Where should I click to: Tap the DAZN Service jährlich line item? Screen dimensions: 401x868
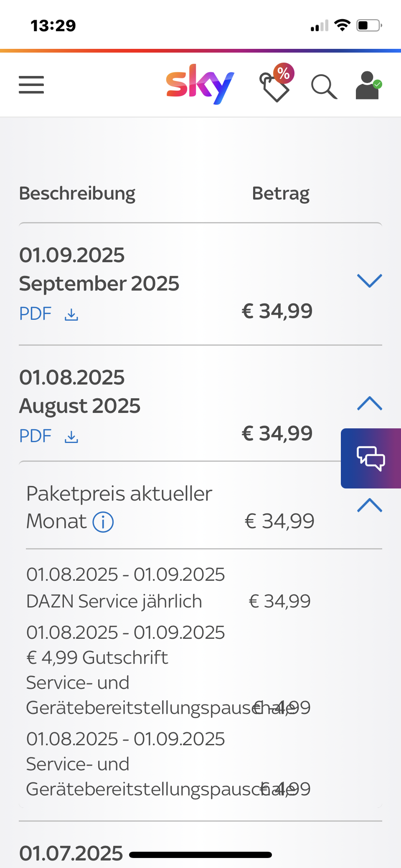[114, 601]
